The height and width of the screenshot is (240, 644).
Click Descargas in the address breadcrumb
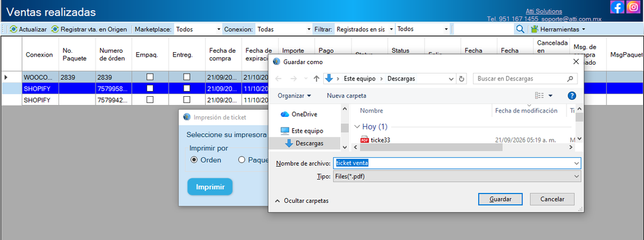(x=401, y=79)
